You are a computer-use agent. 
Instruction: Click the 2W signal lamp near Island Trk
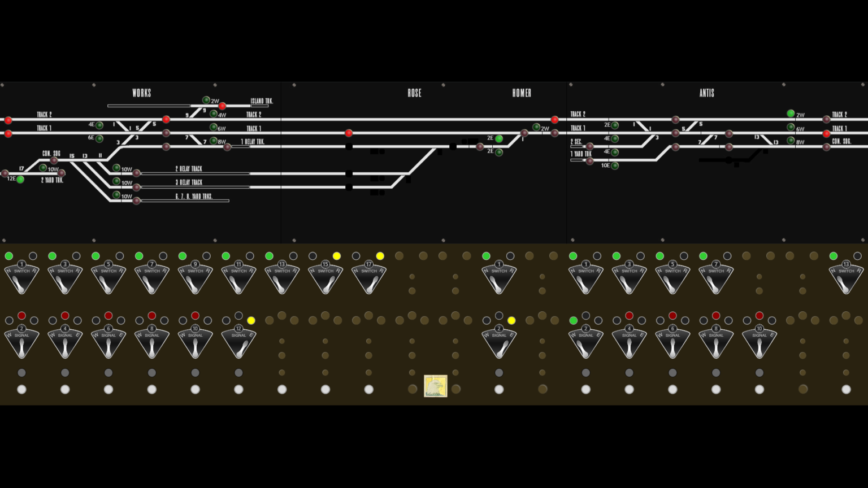click(206, 100)
